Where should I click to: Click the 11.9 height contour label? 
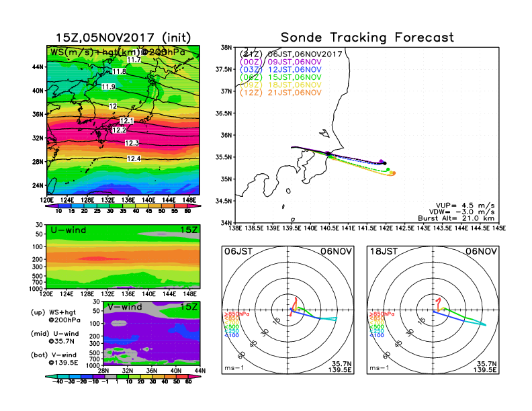[x=108, y=87]
